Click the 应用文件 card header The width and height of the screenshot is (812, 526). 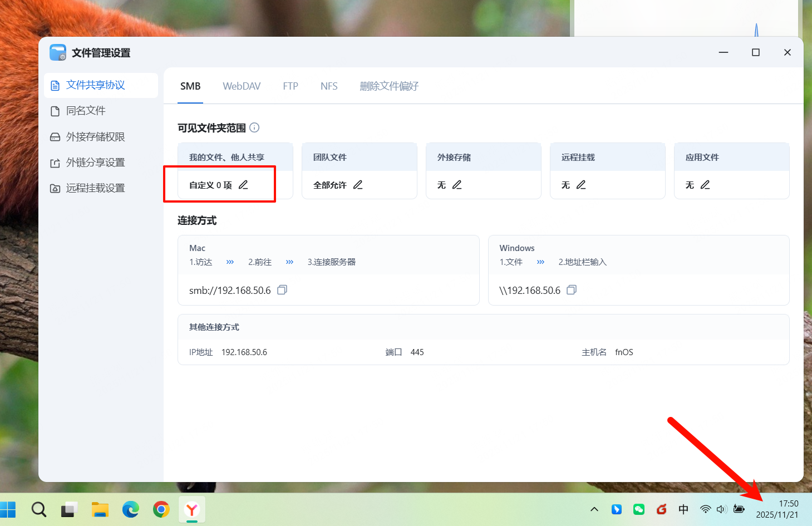coord(732,157)
